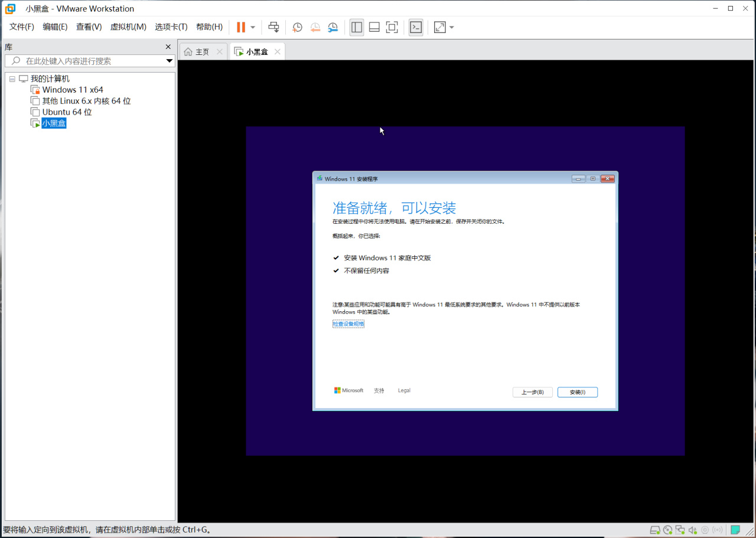Click the stretch guest display icon

tap(439, 27)
